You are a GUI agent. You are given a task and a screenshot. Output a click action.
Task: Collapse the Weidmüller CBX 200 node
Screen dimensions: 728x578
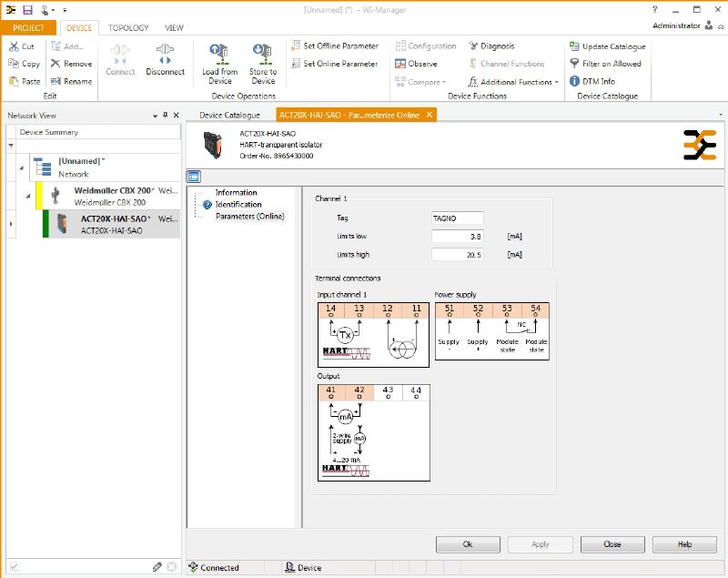pos(27,196)
